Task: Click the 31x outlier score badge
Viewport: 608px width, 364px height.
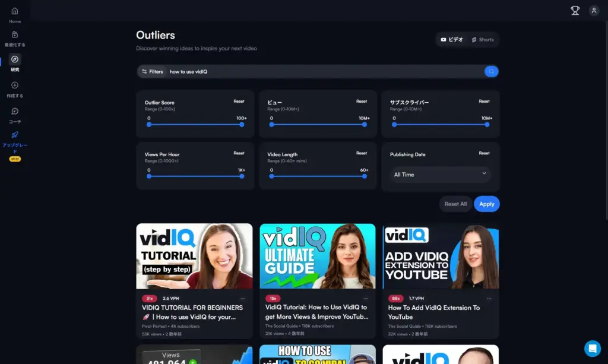Action: pos(150,299)
